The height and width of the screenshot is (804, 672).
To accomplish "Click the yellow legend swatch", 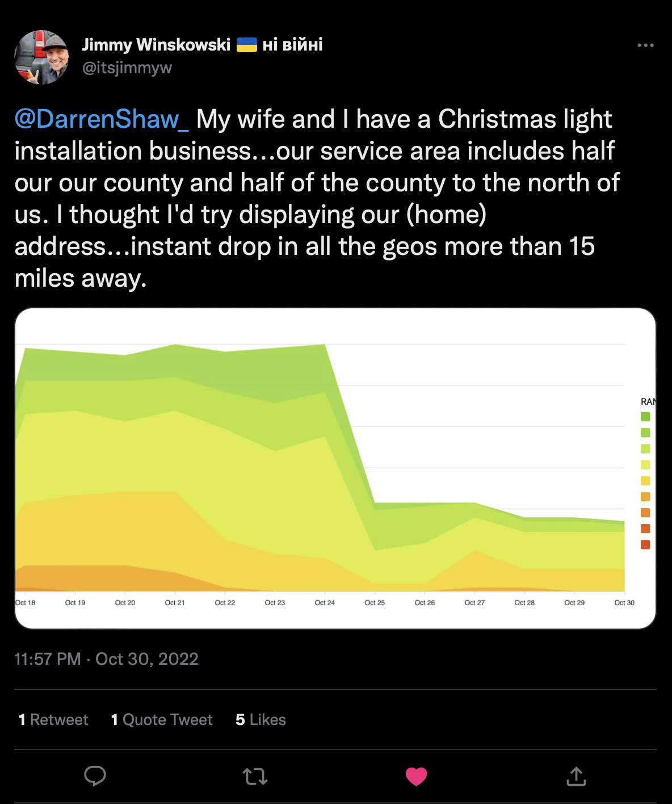I will point(645,480).
